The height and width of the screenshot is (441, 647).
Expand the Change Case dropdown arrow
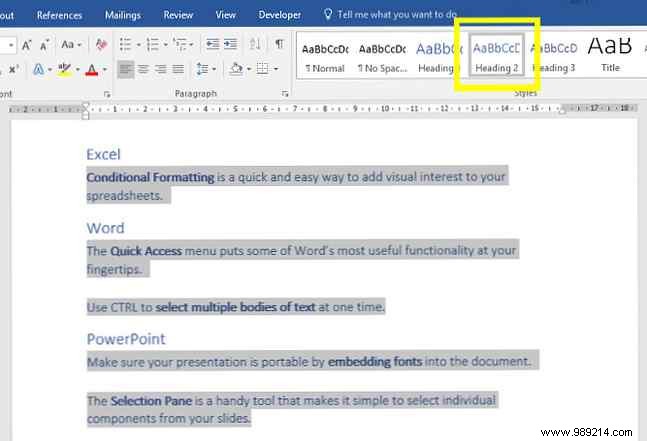coord(79,45)
